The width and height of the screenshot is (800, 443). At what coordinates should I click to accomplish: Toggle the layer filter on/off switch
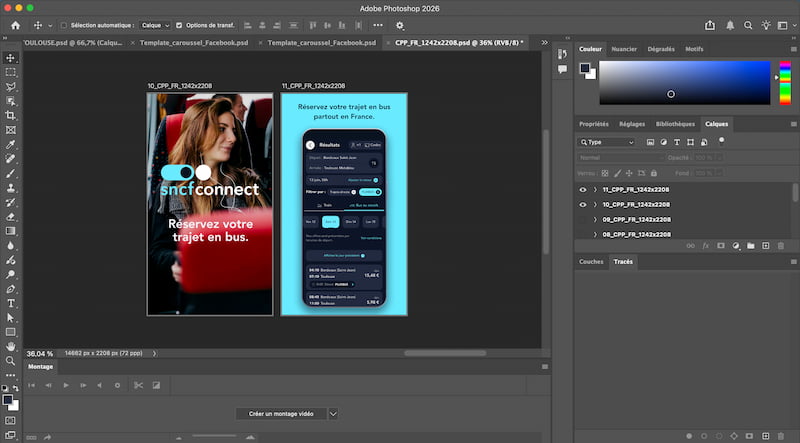click(x=721, y=141)
